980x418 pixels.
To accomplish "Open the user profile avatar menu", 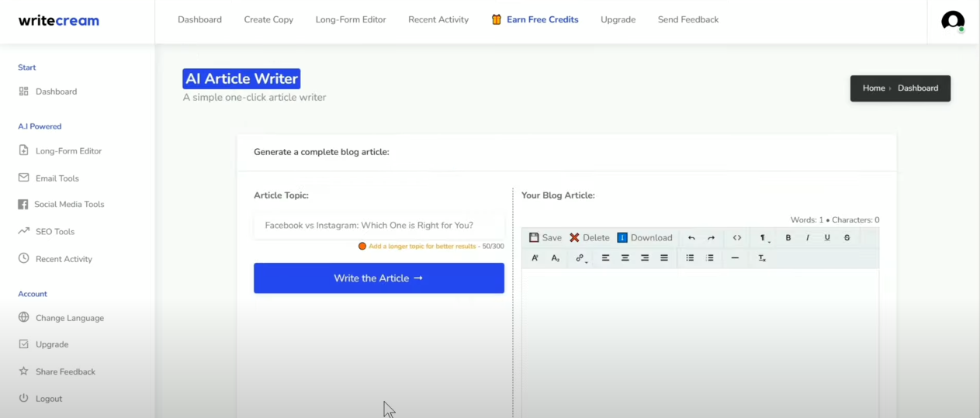I will point(952,21).
